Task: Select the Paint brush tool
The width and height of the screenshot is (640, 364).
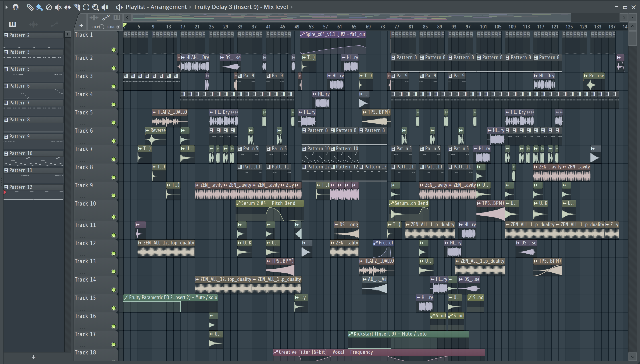Action: 39,7
